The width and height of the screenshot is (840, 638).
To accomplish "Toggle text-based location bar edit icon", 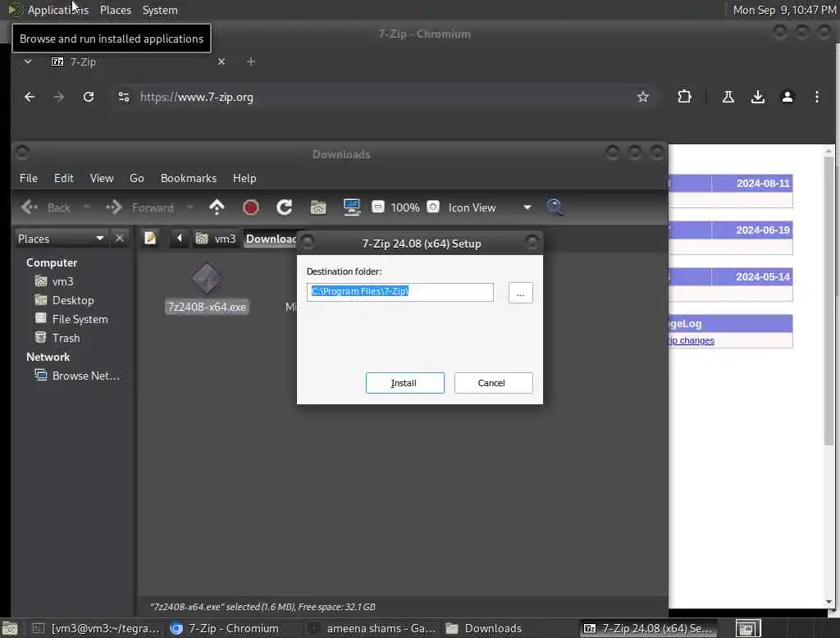I will (x=151, y=238).
